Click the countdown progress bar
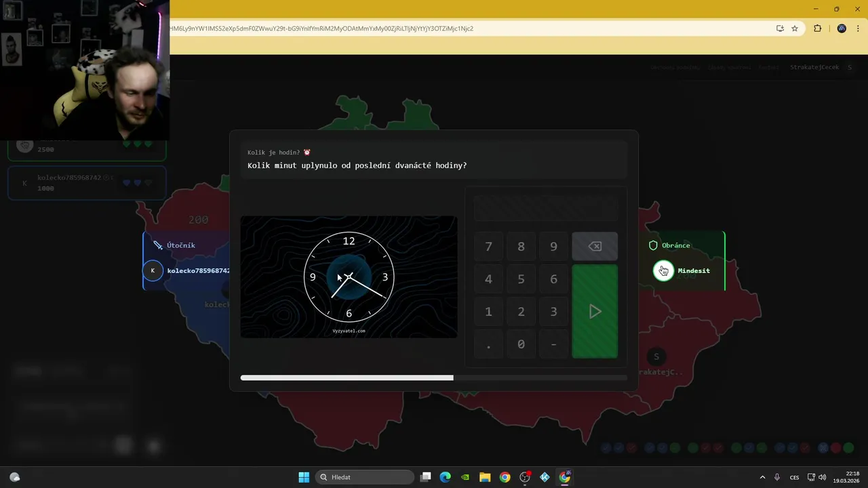Image resolution: width=868 pixels, height=488 pixels. 434,378
